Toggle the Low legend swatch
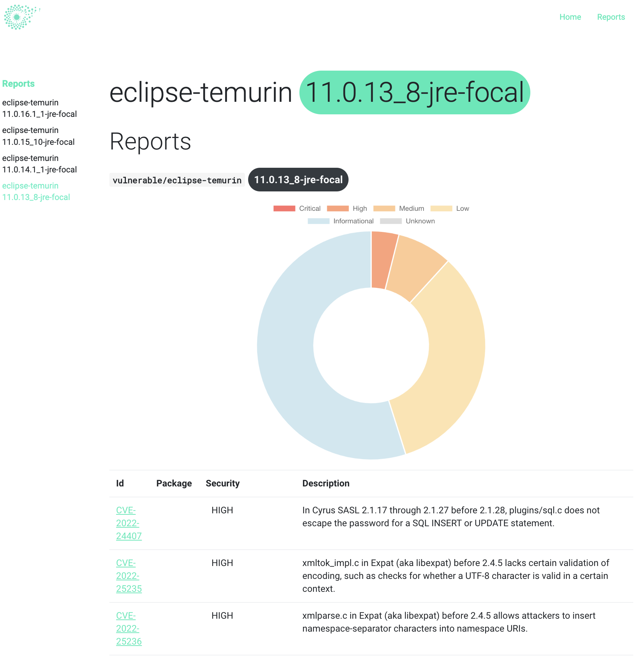 pos(441,208)
